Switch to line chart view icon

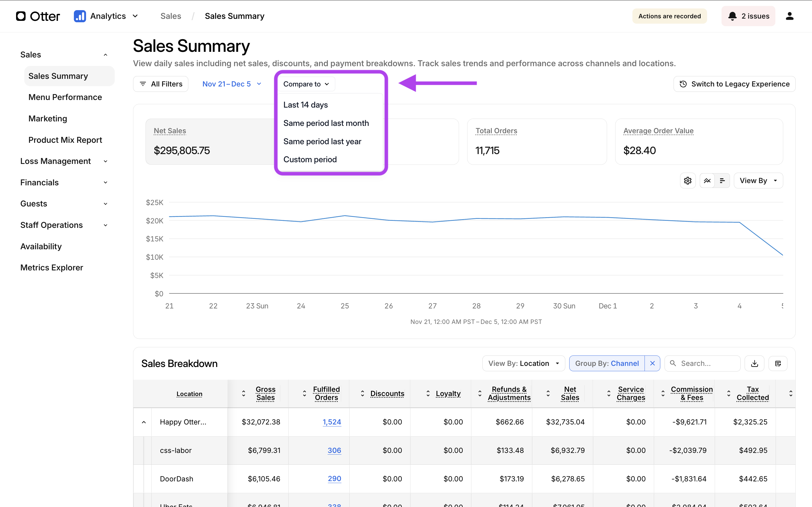(707, 181)
